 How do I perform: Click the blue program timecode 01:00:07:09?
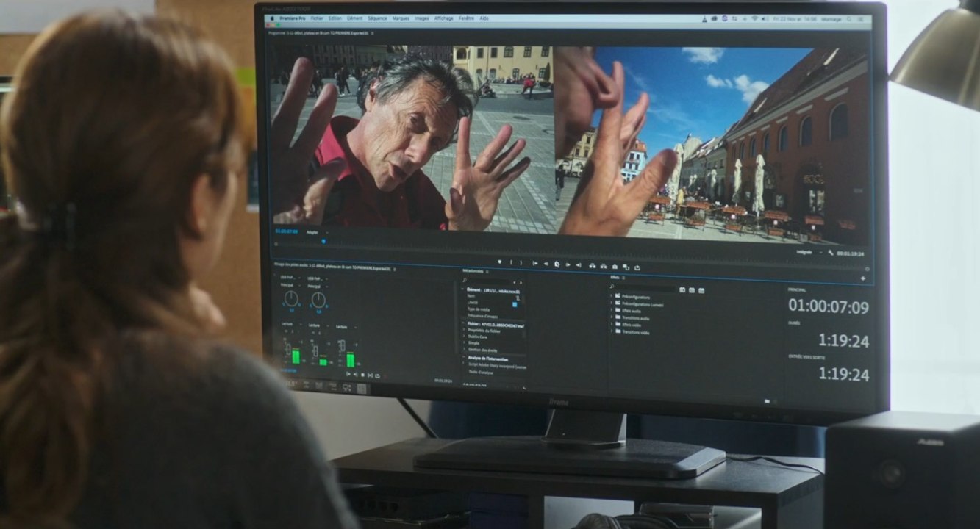tap(287, 231)
